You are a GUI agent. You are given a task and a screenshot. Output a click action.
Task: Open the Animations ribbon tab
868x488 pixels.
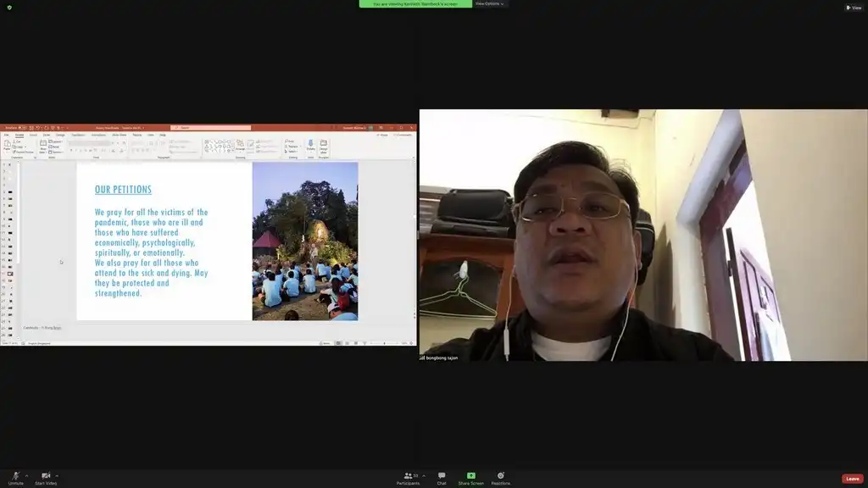(x=98, y=135)
